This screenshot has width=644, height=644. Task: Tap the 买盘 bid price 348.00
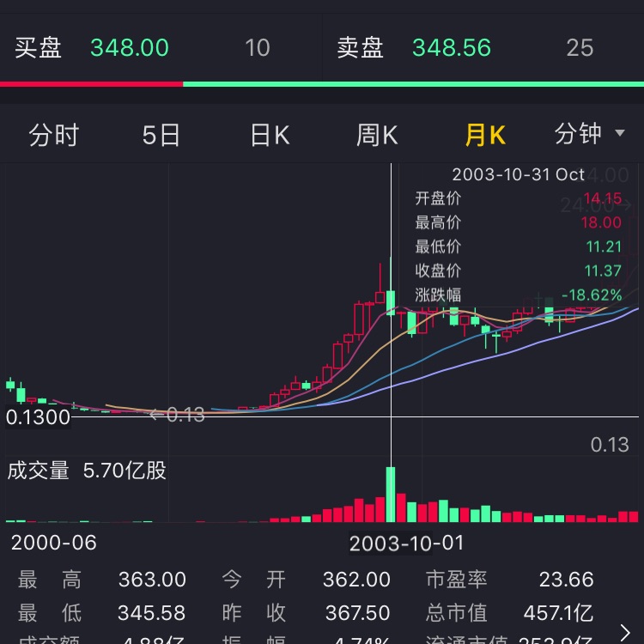coord(130,47)
